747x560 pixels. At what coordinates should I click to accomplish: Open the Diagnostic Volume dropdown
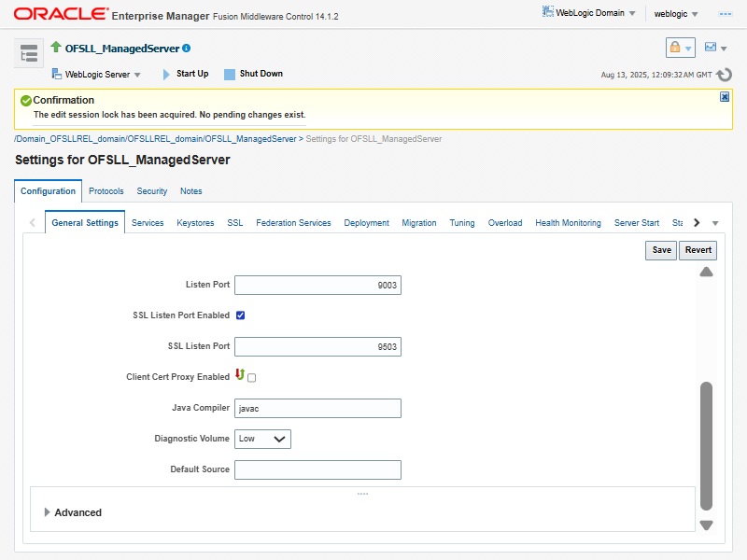pos(262,439)
